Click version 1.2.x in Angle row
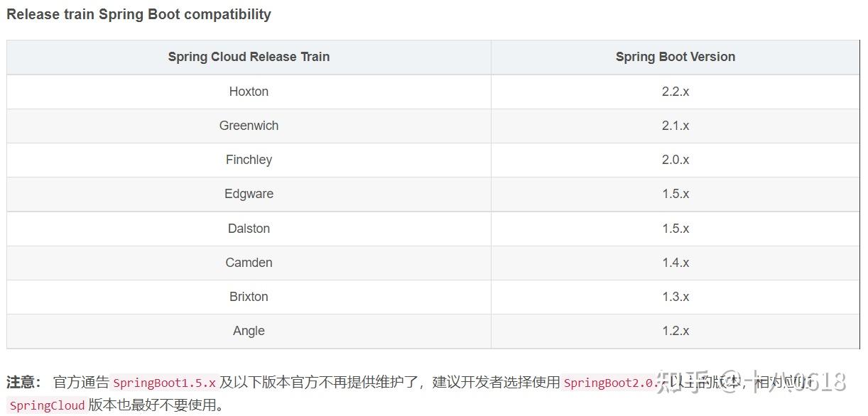This screenshot has width=868, height=416. (x=675, y=331)
